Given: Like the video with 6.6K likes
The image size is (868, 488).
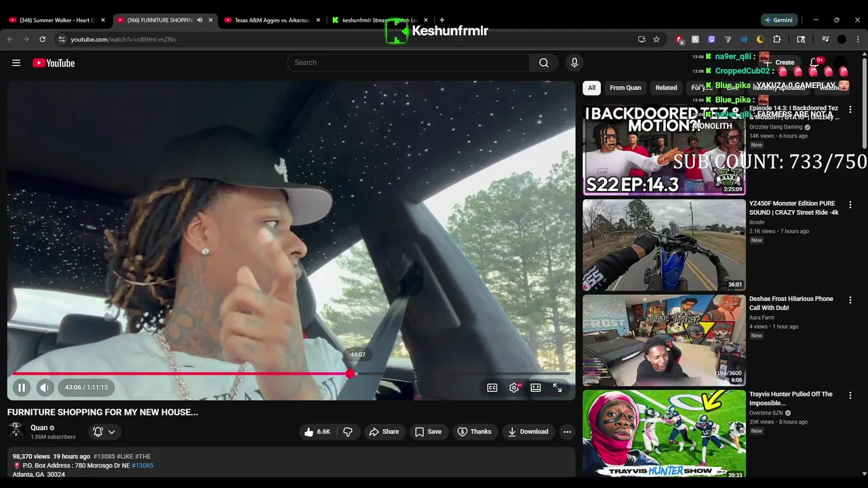Looking at the screenshot, I should (317, 432).
